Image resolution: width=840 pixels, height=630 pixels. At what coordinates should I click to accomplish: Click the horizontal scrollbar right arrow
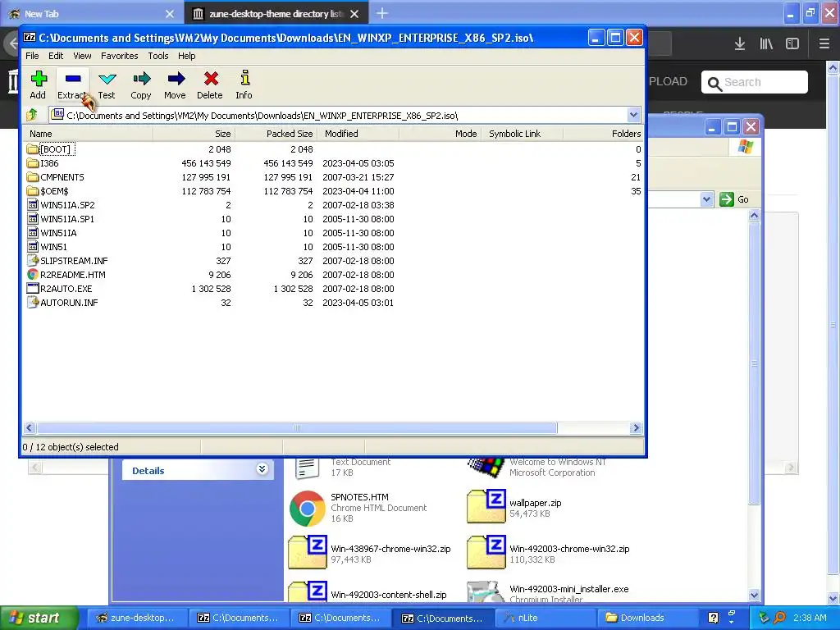(636, 427)
